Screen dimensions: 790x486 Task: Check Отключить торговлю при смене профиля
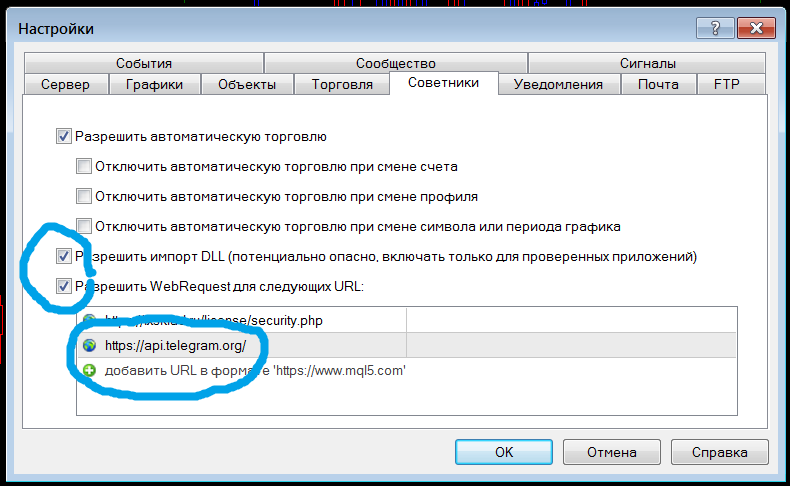pyautogui.click(x=84, y=196)
